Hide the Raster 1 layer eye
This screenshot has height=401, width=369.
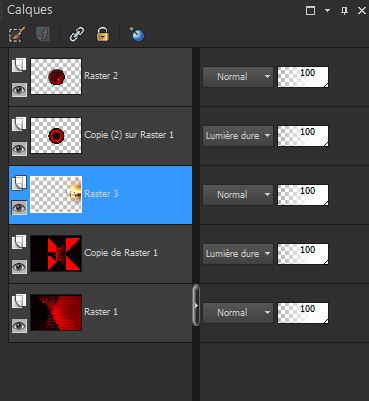click(19, 325)
